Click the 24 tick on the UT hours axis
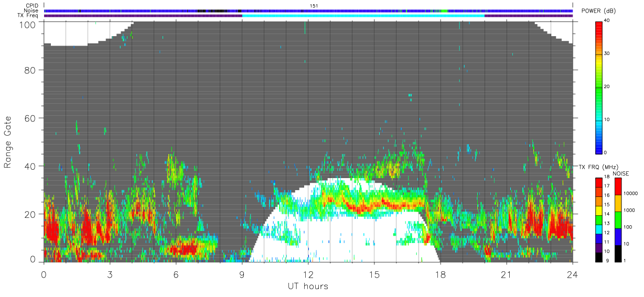The width and height of the screenshot is (644, 297). click(573, 274)
